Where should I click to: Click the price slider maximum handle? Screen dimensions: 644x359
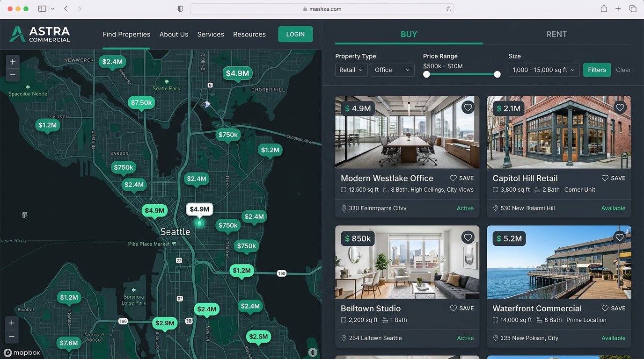497,74
